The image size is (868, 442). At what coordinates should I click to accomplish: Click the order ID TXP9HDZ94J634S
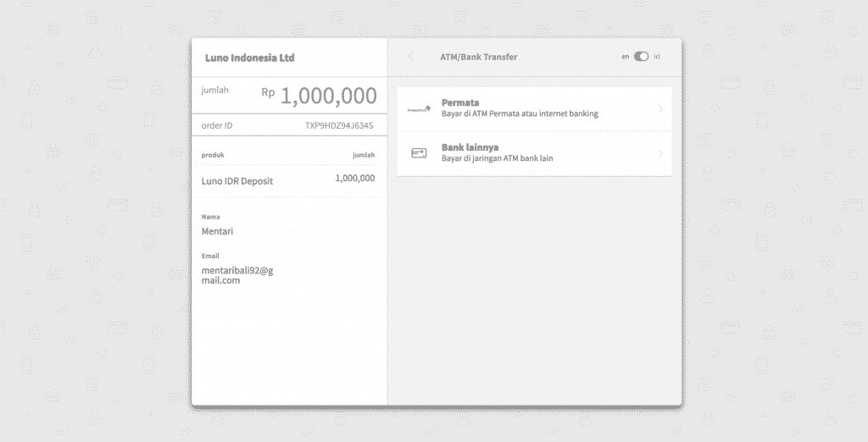click(x=339, y=125)
